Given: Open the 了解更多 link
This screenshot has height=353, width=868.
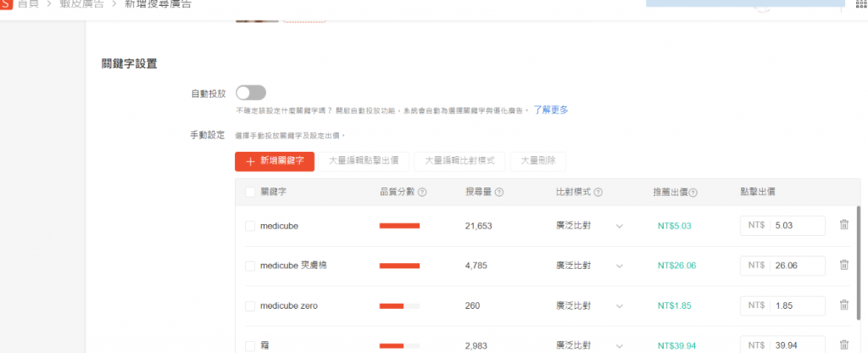Looking at the screenshot, I should tap(551, 109).
